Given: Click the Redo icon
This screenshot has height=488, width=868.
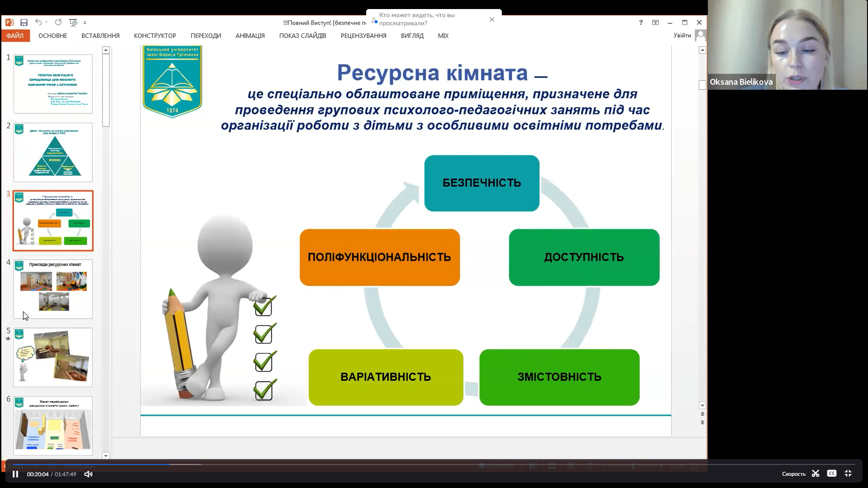Looking at the screenshot, I should (x=58, y=22).
